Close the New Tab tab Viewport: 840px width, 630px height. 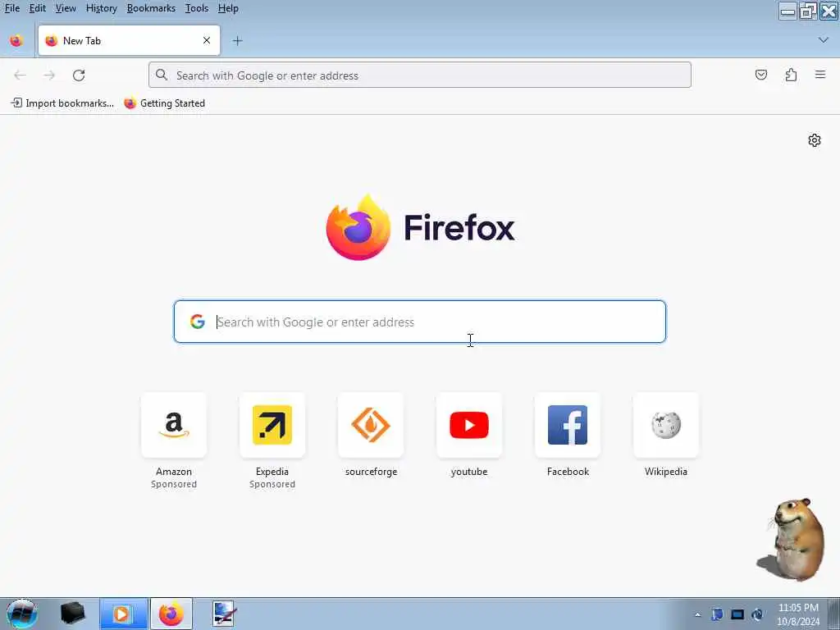(206, 40)
